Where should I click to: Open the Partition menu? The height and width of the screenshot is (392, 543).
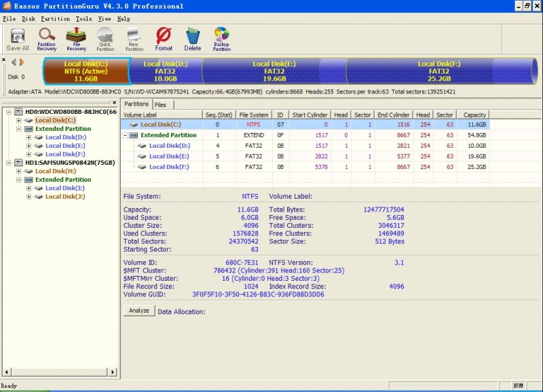[55, 18]
